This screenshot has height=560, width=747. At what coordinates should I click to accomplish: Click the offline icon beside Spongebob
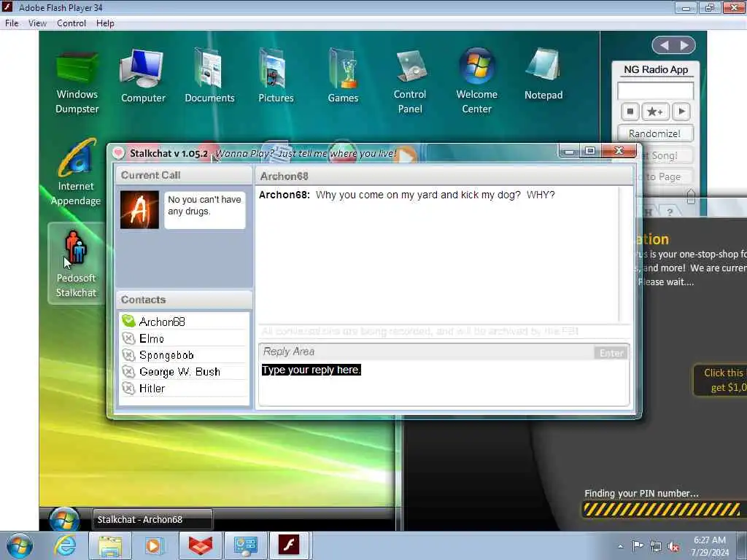coord(128,355)
